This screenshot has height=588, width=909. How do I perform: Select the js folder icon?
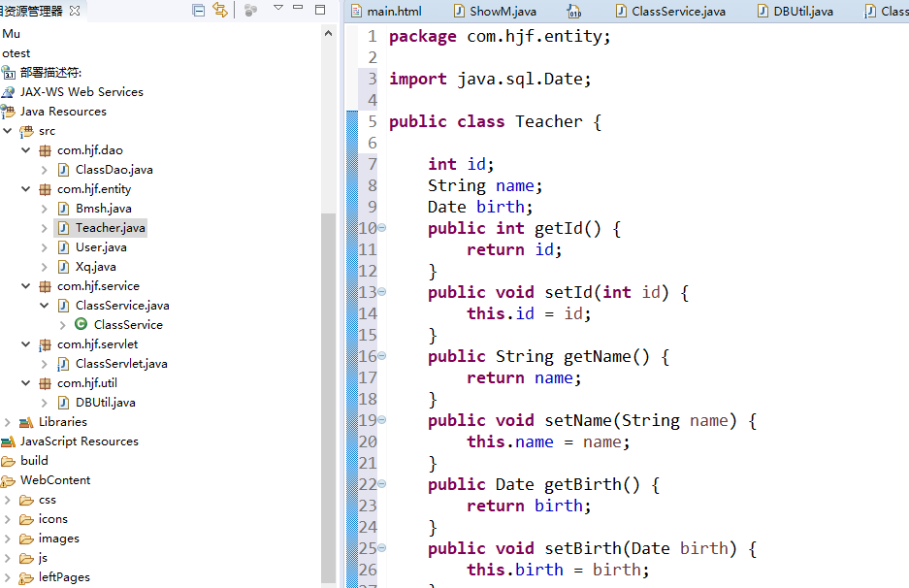point(26,559)
